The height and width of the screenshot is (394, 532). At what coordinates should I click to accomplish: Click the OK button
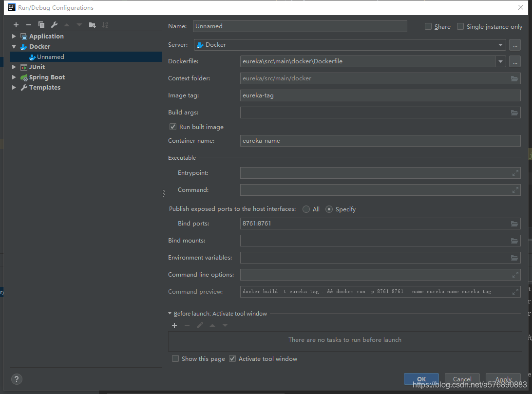pyautogui.click(x=421, y=379)
